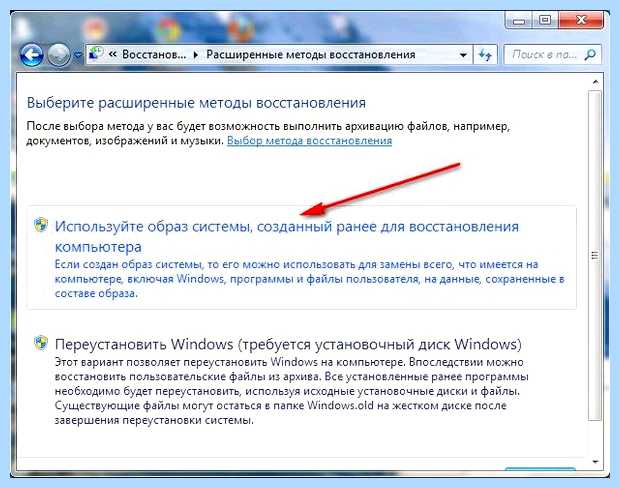Click scrollbar down arrow

595,462
